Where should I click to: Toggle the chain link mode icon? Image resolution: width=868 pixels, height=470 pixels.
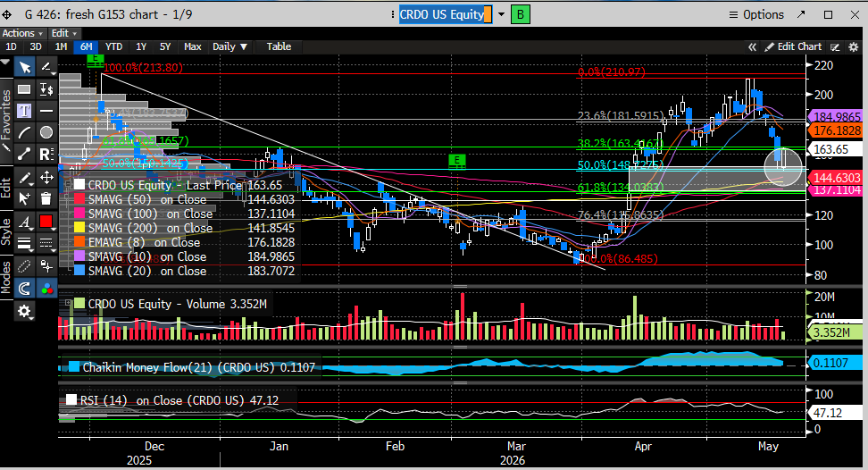click(x=24, y=266)
